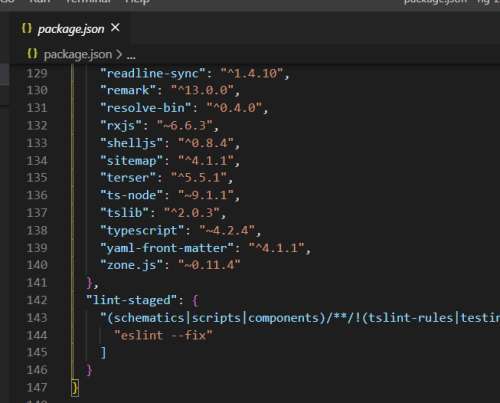Screen dimensions: 500x403
Task: Click the "lint-staged" key
Action: point(131,300)
